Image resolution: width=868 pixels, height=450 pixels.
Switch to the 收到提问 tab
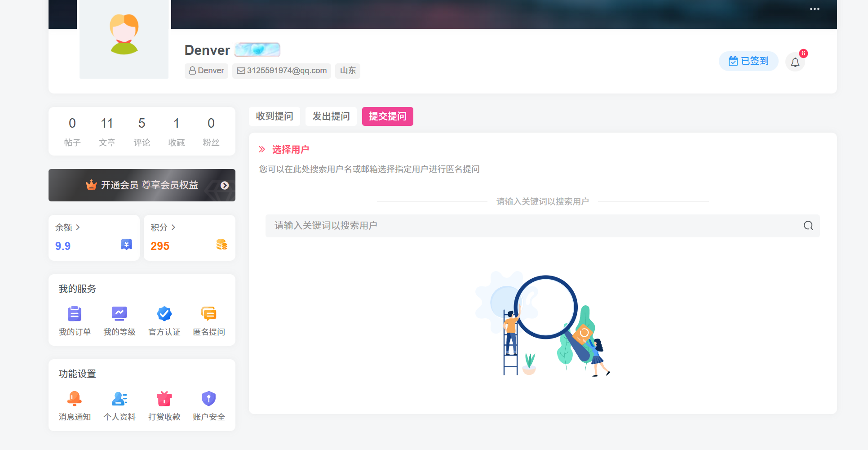coord(274,116)
